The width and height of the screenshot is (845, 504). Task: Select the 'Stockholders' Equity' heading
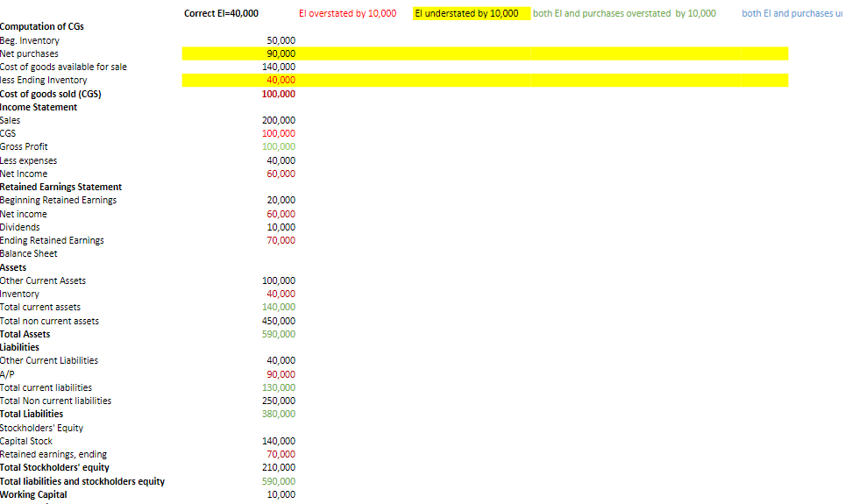[x=41, y=428]
